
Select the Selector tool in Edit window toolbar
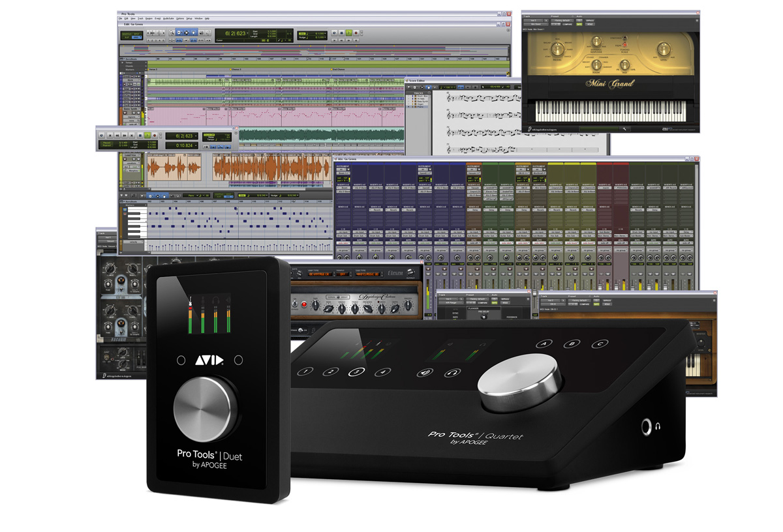click(186, 33)
